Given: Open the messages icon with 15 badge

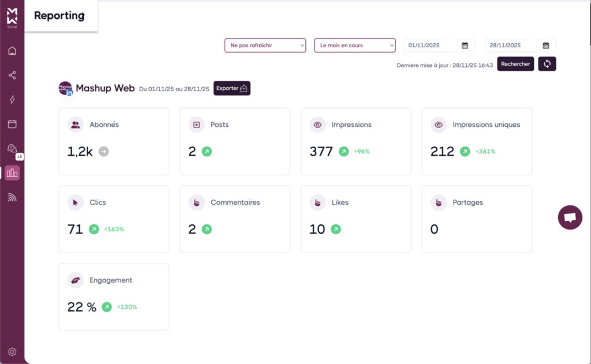Looking at the screenshot, I should (x=12, y=149).
